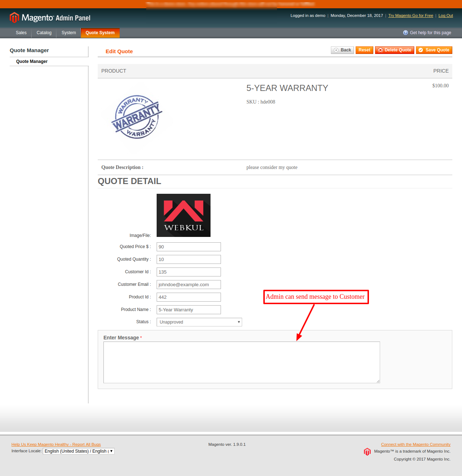Open Try Magento Go for Free link

pyautogui.click(x=411, y=15)
